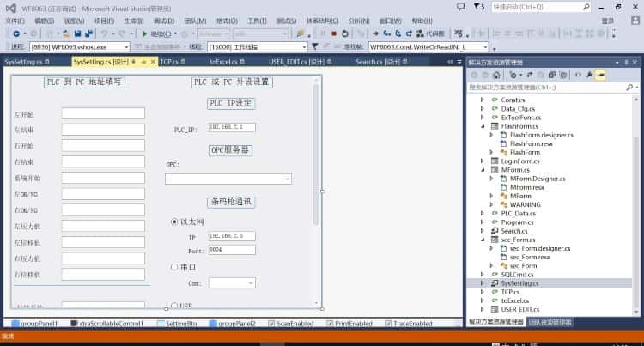The width and height of the screenshot is (644, 346).
Task: Click the Solution Explorer View Code icon
Action: point(578,75)
